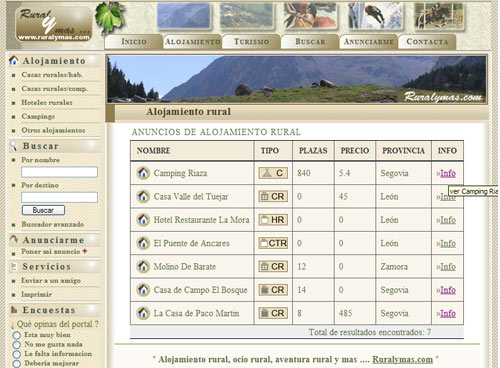This screenshot has width=500, height=368.
Task: Open Buscador avanzado link
Action: (x=53, y=224)
